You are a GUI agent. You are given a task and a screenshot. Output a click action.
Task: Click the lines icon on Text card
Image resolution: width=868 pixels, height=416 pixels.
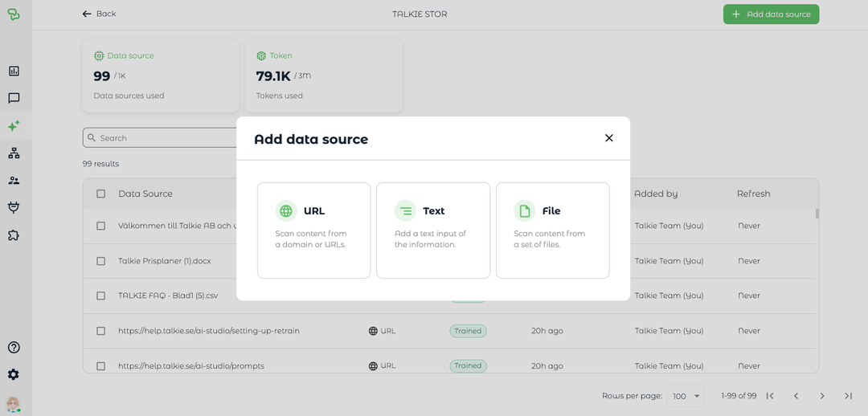[x=406, y=210]
